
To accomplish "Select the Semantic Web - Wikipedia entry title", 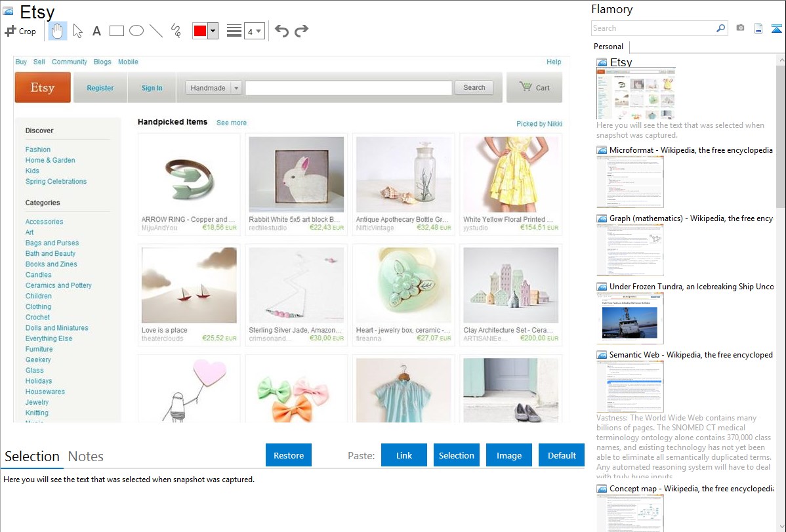I will pyautogui.click(x=692, y=355).
